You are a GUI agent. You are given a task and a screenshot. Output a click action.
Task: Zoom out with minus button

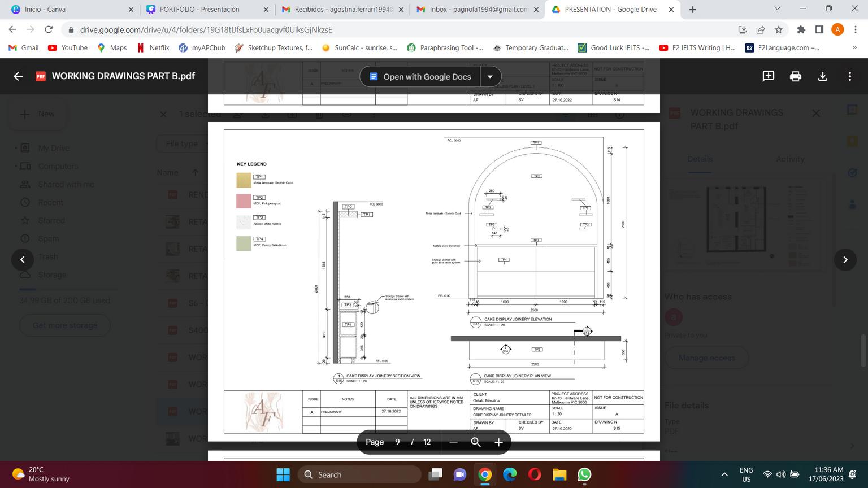453,442
